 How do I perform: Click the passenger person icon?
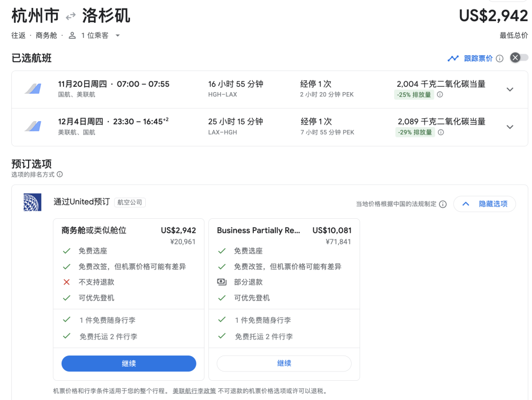click(72, 35)
